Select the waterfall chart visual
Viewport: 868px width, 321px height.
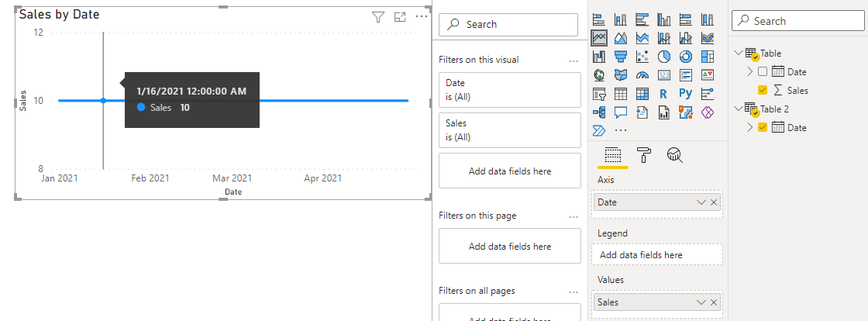pos(598,57)
